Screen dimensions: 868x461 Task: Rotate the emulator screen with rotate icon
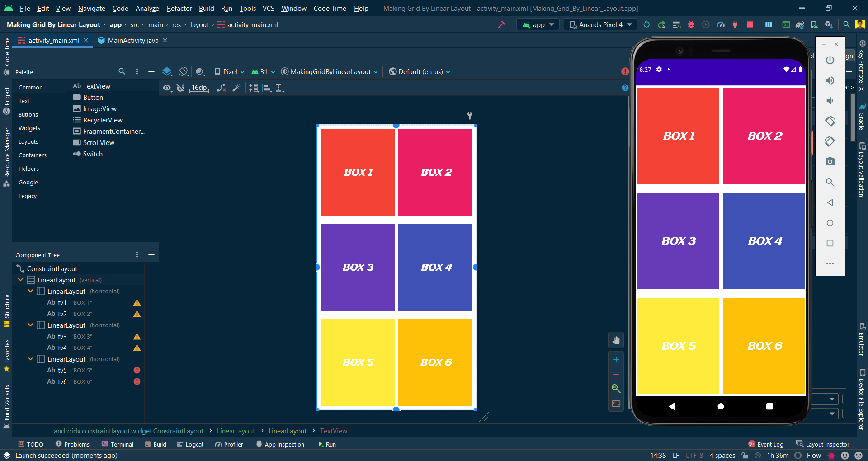[830, 121]
